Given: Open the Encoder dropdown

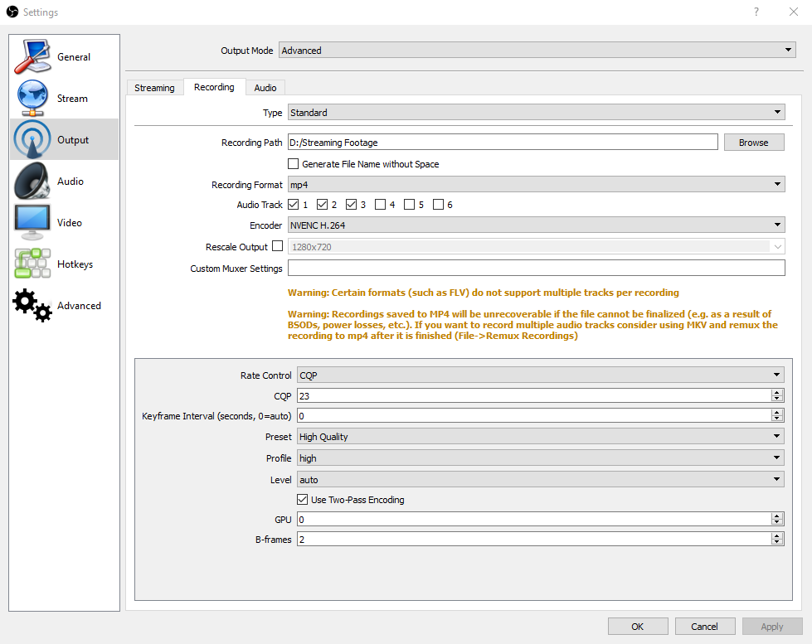Looking at the screenshot, I should pos(537,225).
